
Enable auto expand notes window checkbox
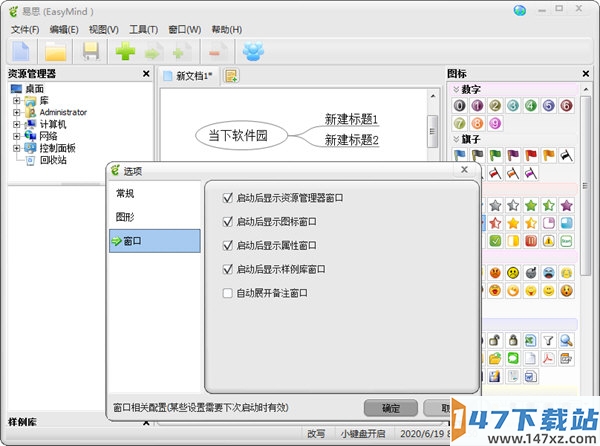point(230,293)
